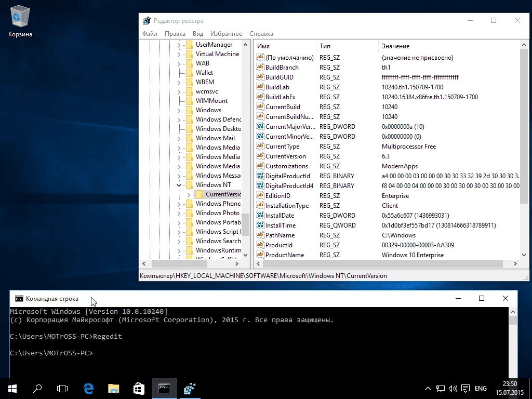Open the Избранное menu
Viewport: 532px width, 399px height.
pos(227,34)
